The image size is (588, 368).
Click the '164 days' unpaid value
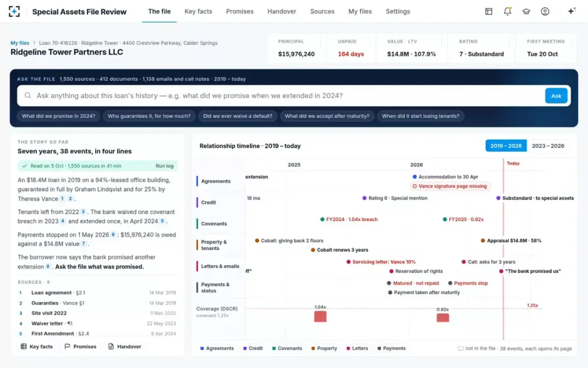click(x=351, y=54)
